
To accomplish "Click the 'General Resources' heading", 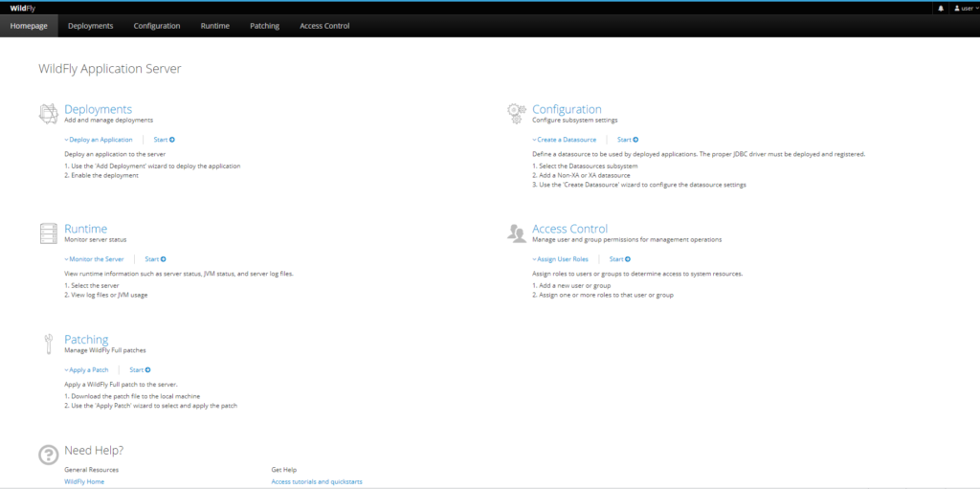I will 91,469.
